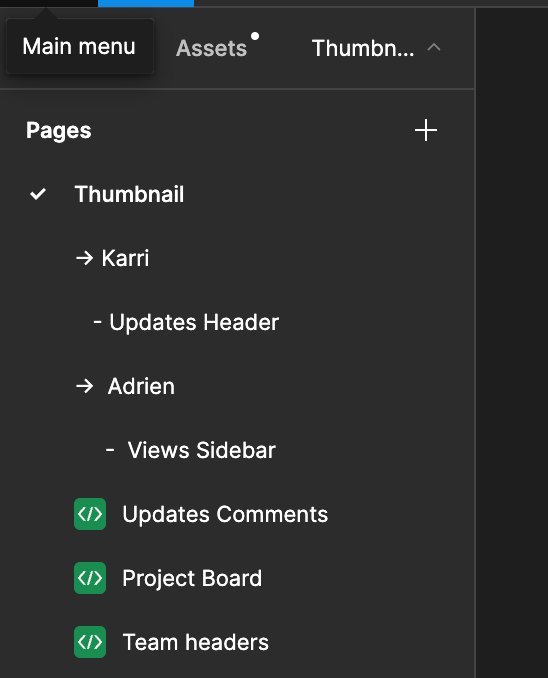Click green code icon beside Team headers
Screen dimensions: 548x678
[x=90, y=642]
